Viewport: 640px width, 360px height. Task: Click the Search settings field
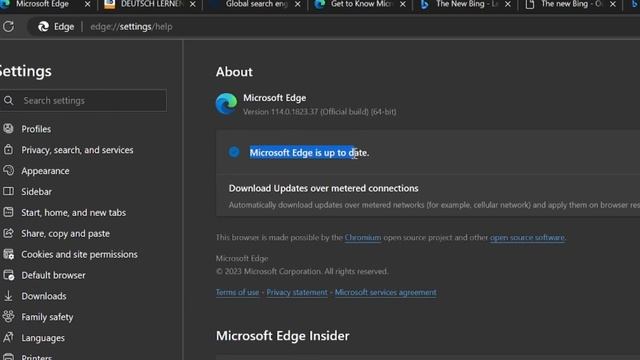pos(83,100)
